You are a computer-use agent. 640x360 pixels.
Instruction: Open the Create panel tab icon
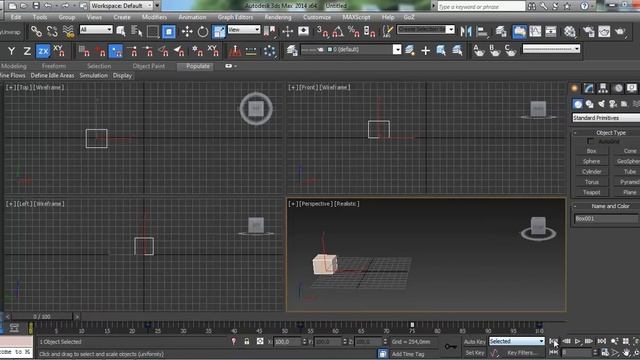tap(575, 88)
